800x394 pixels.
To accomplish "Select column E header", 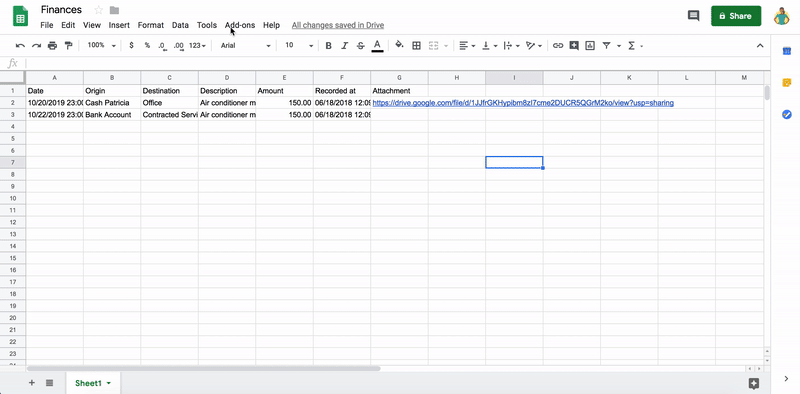I will [x=284, y=78].
